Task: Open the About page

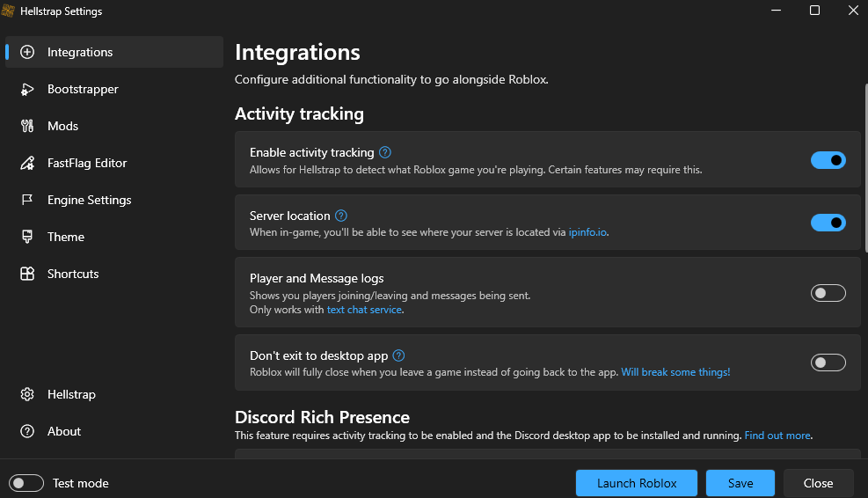Action: [x=114, y=431]
